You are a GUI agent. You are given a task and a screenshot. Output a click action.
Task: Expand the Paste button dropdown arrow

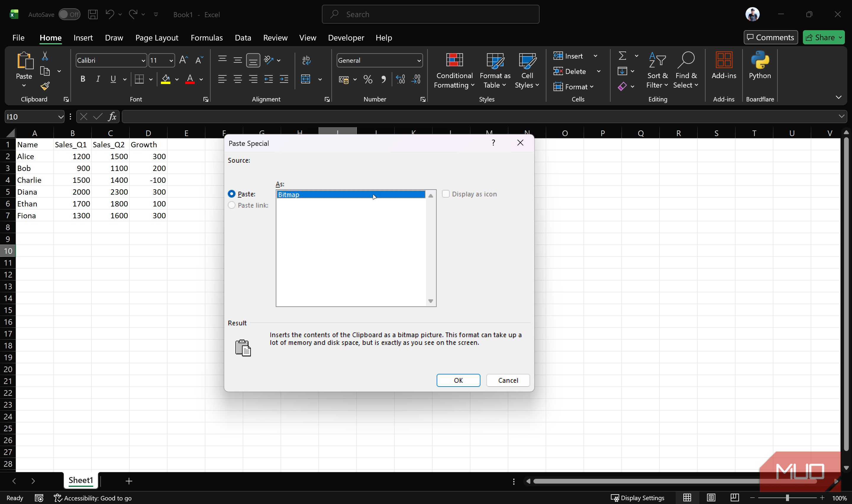coord(24,85)
